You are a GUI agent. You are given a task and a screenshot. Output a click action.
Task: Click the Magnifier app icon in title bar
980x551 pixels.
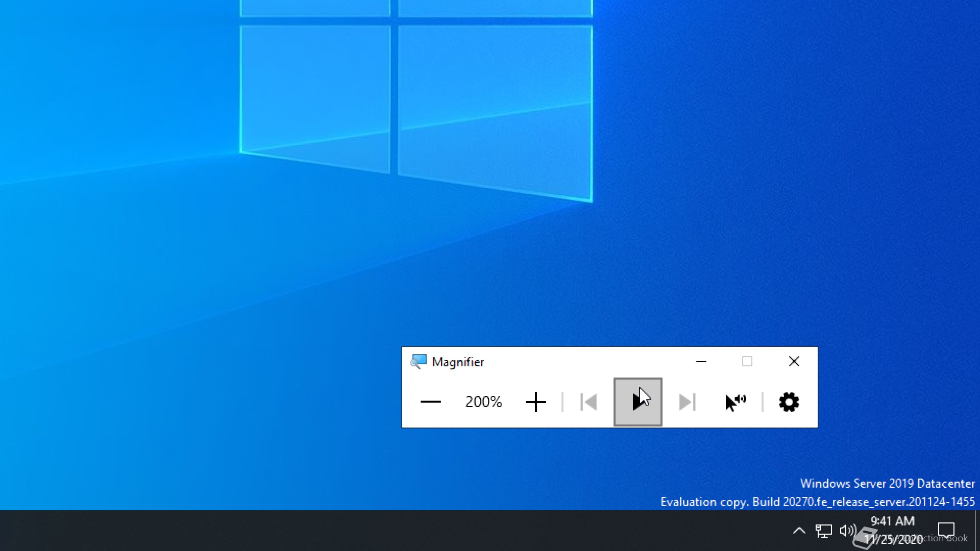(x=419, y=362)
